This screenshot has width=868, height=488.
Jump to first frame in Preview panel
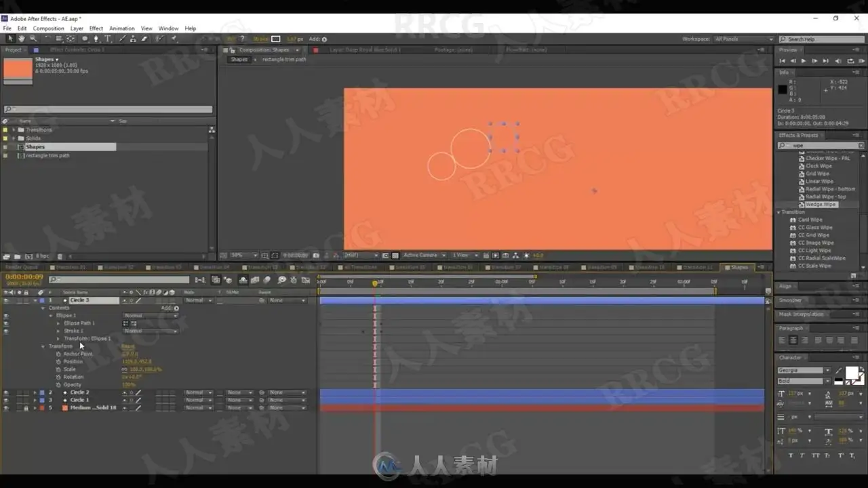782,61
